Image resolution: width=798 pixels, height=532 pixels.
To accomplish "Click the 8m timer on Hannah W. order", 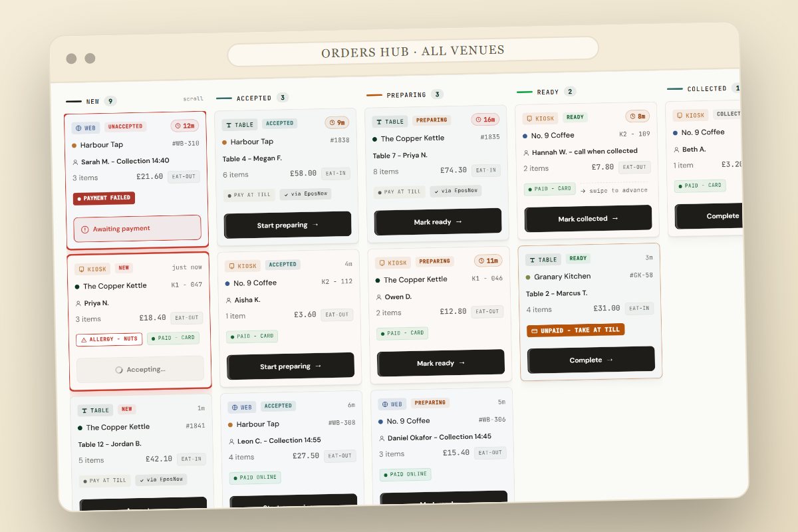I will point(637,116).
